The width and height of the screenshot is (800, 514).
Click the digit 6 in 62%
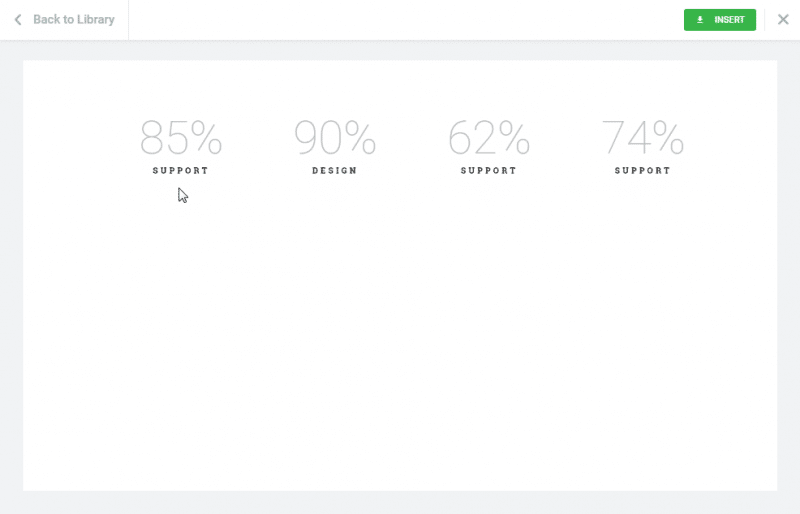click(x=460, y=137)
